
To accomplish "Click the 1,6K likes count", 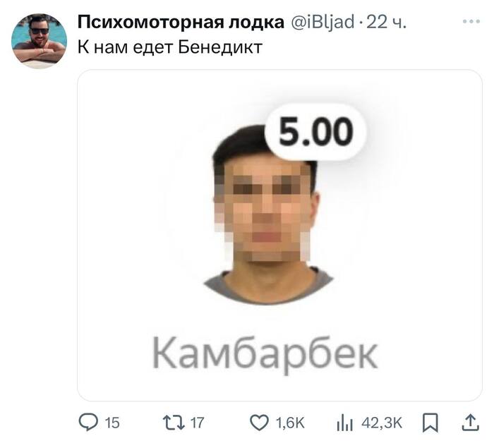I will [x=290, y=423].
